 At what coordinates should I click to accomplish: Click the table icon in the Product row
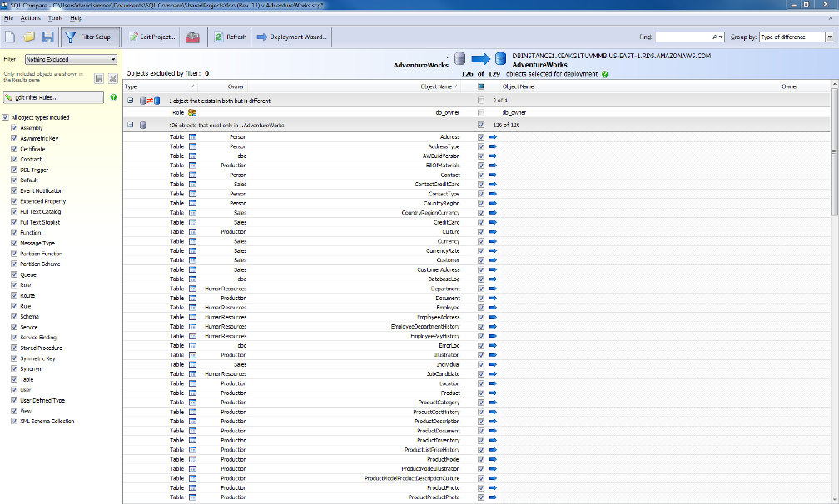pos(192,393)
